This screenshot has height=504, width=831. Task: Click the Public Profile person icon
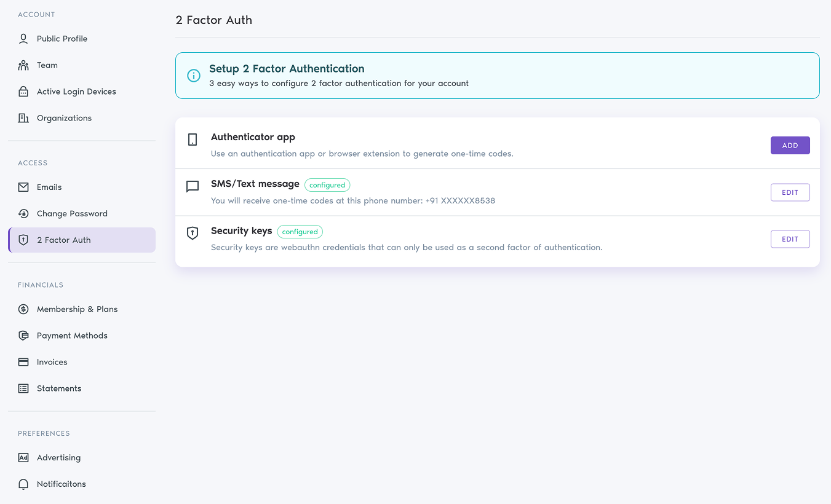[x=23, y=38]
